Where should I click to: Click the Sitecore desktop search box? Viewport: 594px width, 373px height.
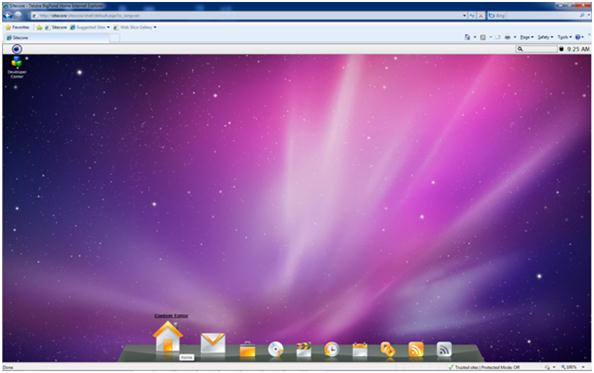537,49
